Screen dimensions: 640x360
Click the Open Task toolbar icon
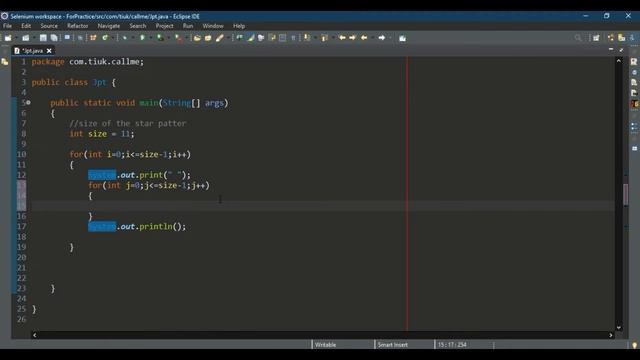pos(208,38)
